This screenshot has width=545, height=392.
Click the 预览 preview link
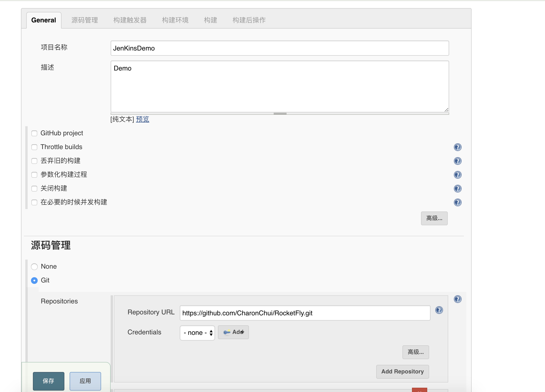click(x=143, y=119)
